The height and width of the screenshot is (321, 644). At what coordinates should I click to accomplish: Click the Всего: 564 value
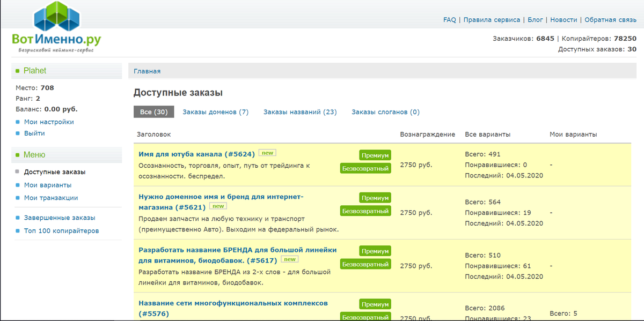(482, 202)
